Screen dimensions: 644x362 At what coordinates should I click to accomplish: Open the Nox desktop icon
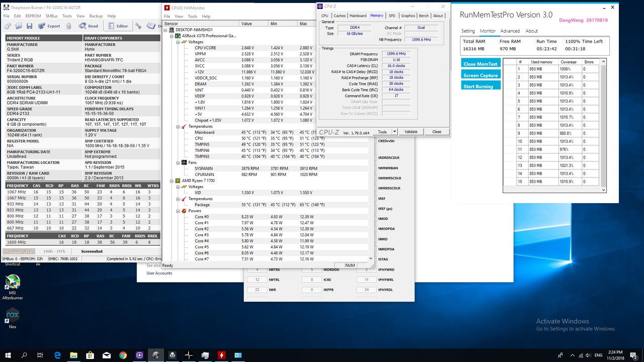pyautogui.click(x=12, y=318)
